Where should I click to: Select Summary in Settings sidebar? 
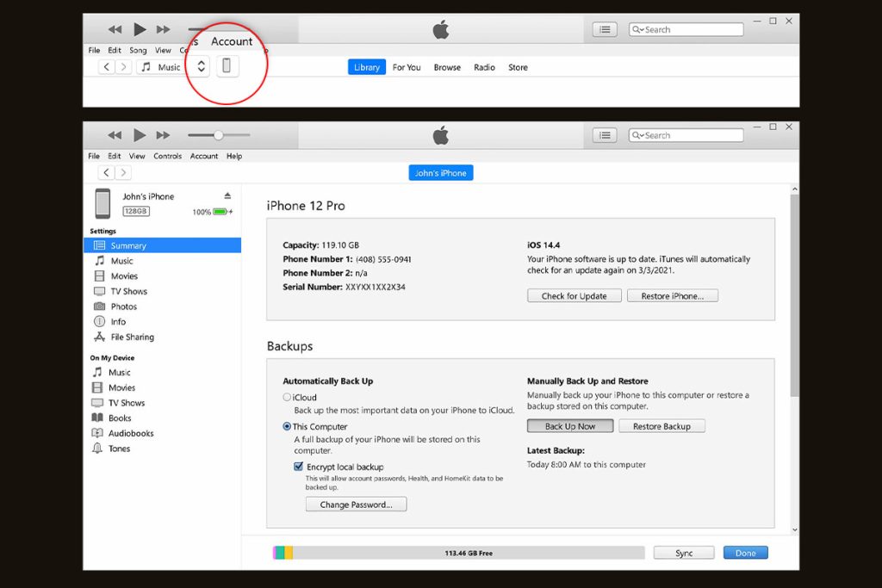point(163,245)
